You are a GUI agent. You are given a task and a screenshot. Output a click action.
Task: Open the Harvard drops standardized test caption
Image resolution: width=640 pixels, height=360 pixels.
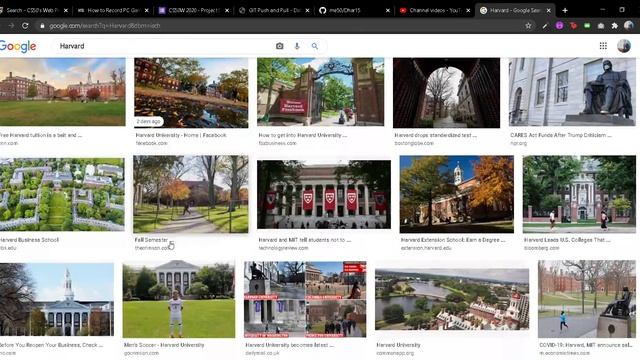[x=436, y=135]
